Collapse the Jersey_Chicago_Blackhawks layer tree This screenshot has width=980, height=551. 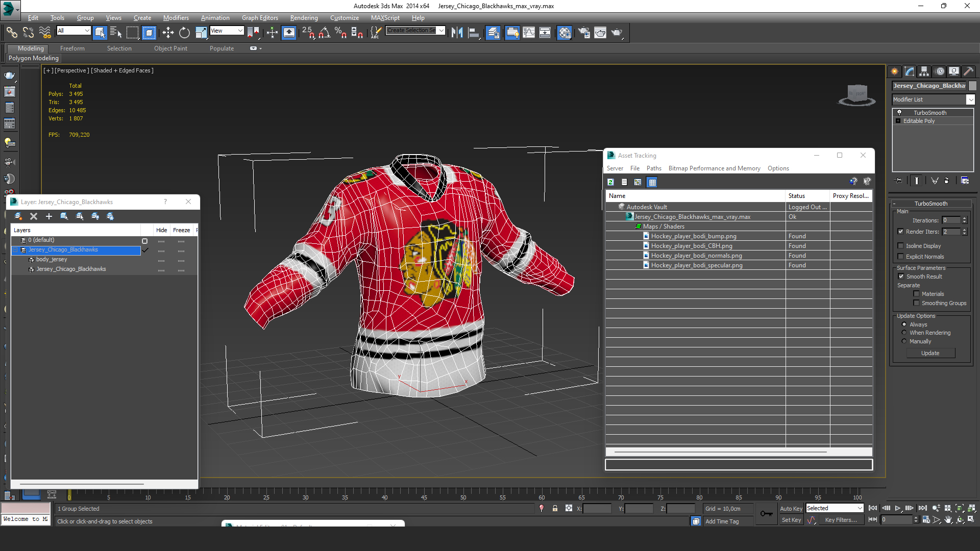[16, 250]
